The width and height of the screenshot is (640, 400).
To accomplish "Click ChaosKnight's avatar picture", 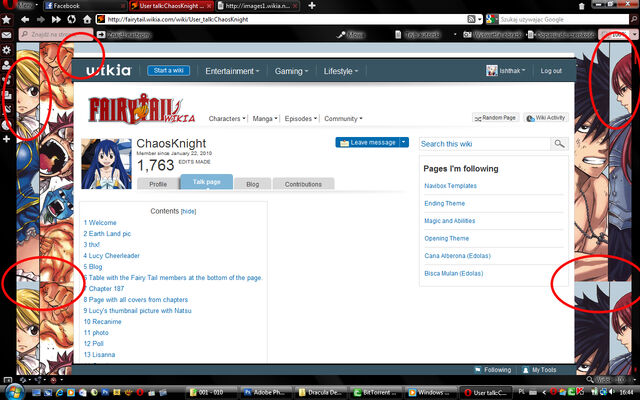I will pos(107,164).
